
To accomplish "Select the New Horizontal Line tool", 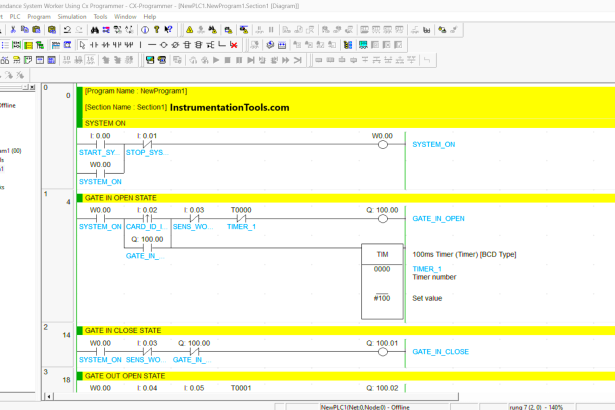I will (x=153, y=45).
